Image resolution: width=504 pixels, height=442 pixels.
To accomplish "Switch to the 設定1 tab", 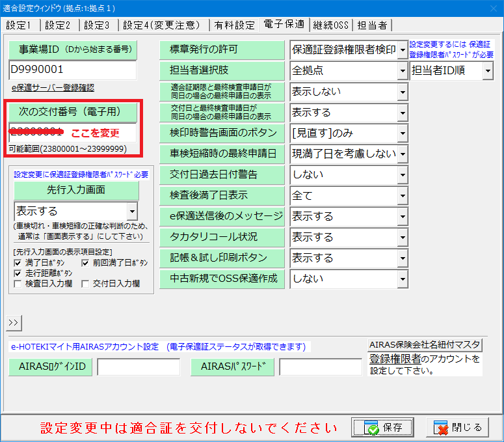I will click(x=19, y=25).
